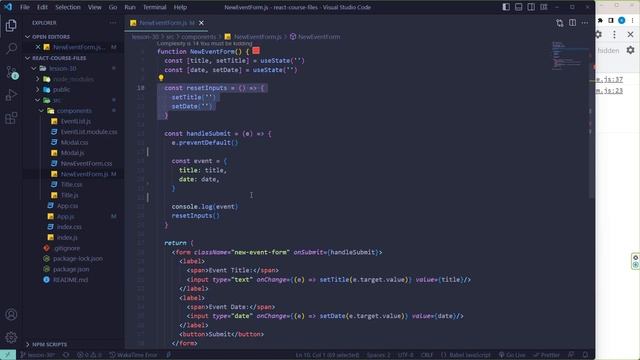Viewport: 640px width, 360px height.
Task: Click the lightbulb code action icon
Action: pos(161,78)
